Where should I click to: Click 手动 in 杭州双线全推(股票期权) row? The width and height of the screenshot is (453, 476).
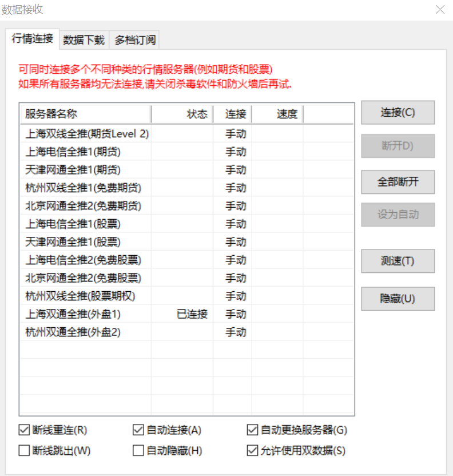[x=236, y=296]
